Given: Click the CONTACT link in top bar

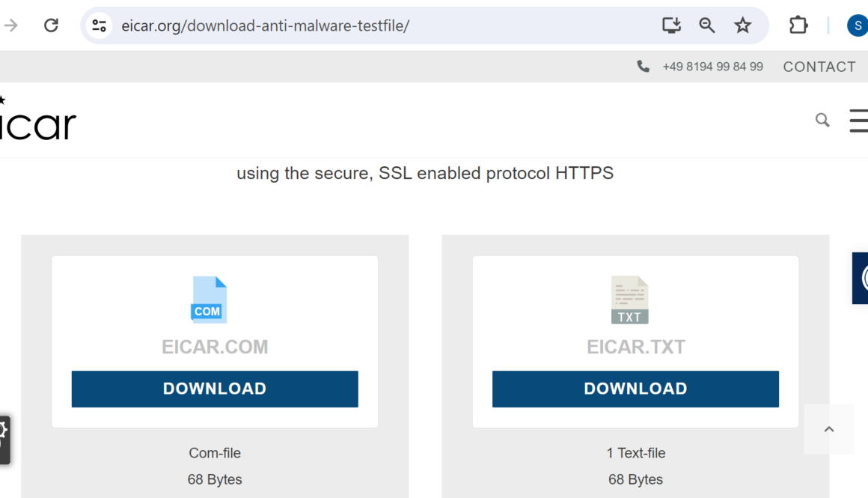Looking at the screenshot, I should pyautogui.click(x=819, y=67).
